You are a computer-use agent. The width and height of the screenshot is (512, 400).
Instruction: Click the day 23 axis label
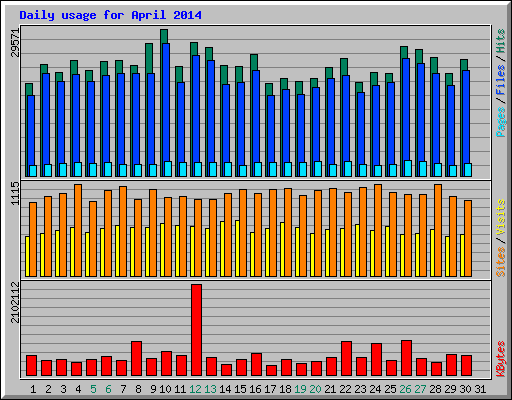pyautogui.click(x=360, y=389)
